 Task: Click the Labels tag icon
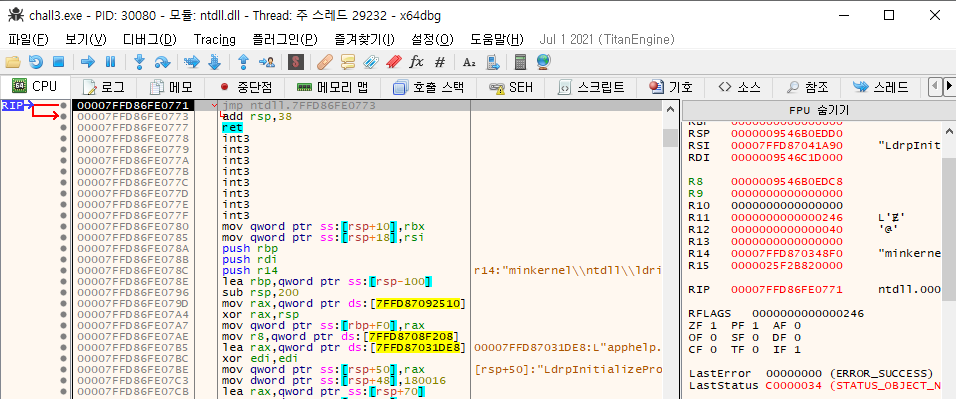(370, 62)
